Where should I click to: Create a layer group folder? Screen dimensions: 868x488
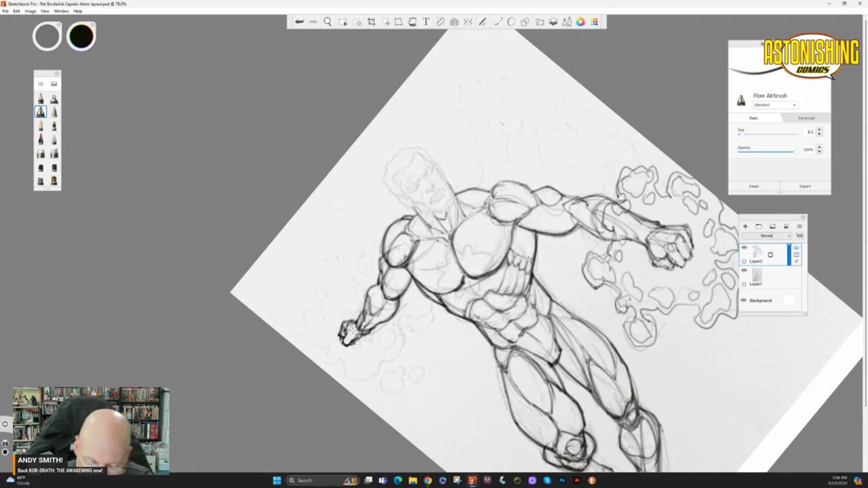759,226
